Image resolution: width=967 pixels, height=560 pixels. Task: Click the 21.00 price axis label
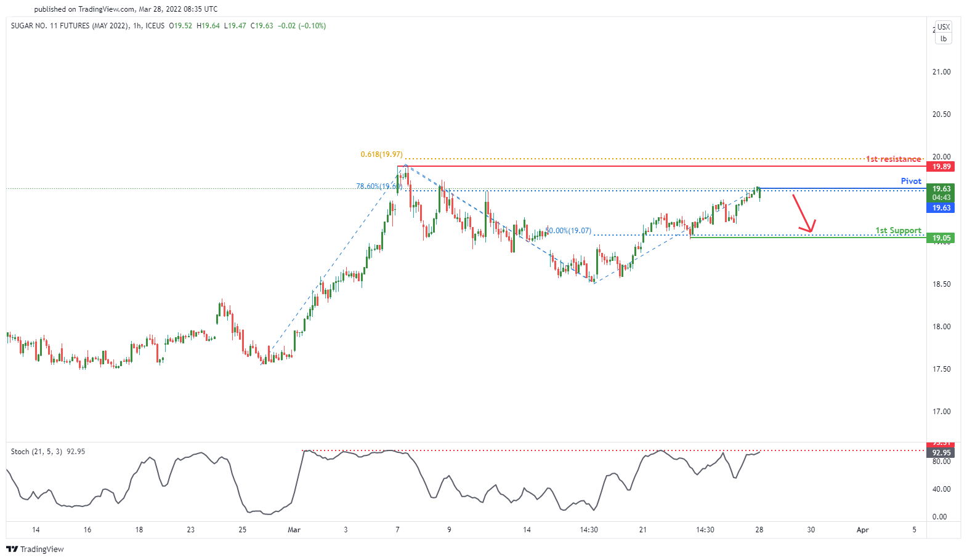[x=941, y=72]
